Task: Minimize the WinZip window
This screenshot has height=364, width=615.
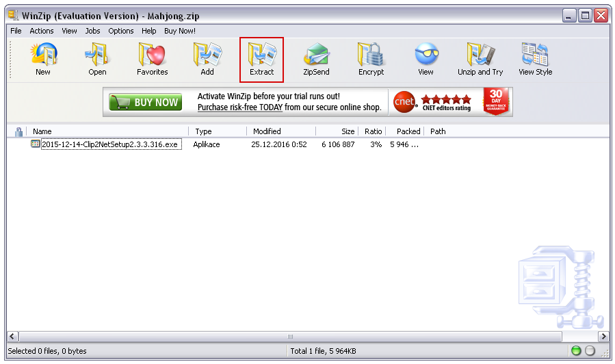Action: [x=568, y=15]
